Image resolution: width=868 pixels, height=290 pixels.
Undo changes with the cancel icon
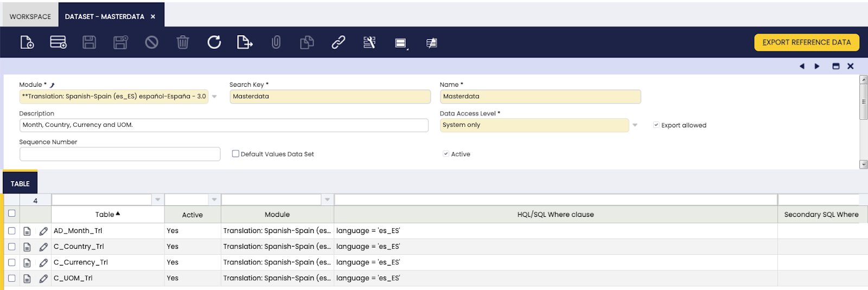pos(151,42)
